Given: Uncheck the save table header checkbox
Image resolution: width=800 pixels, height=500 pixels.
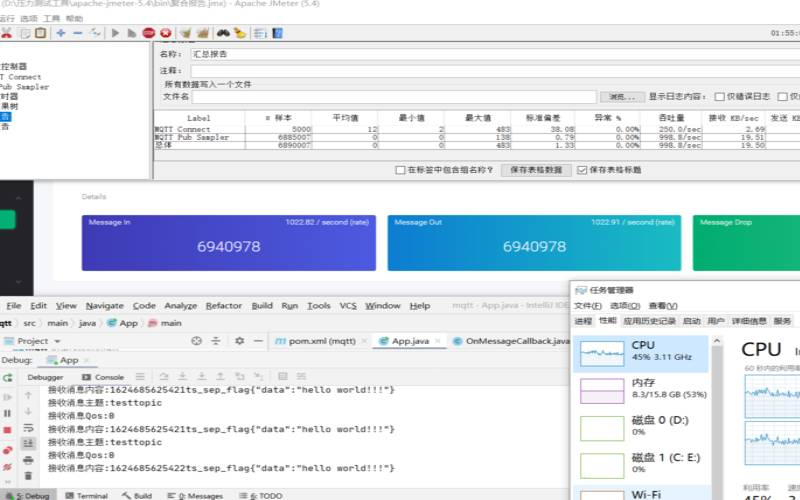Looking at the screenshot, I should 582,170.
